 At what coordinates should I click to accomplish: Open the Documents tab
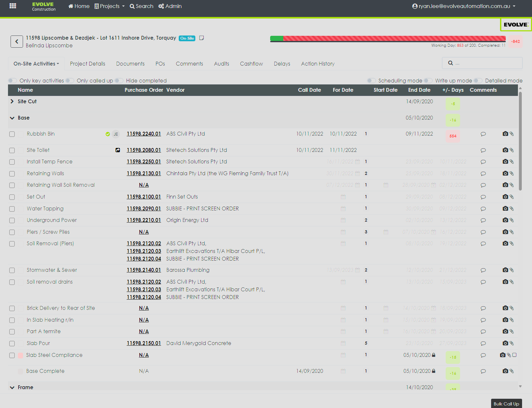click(x=130, y=64)
